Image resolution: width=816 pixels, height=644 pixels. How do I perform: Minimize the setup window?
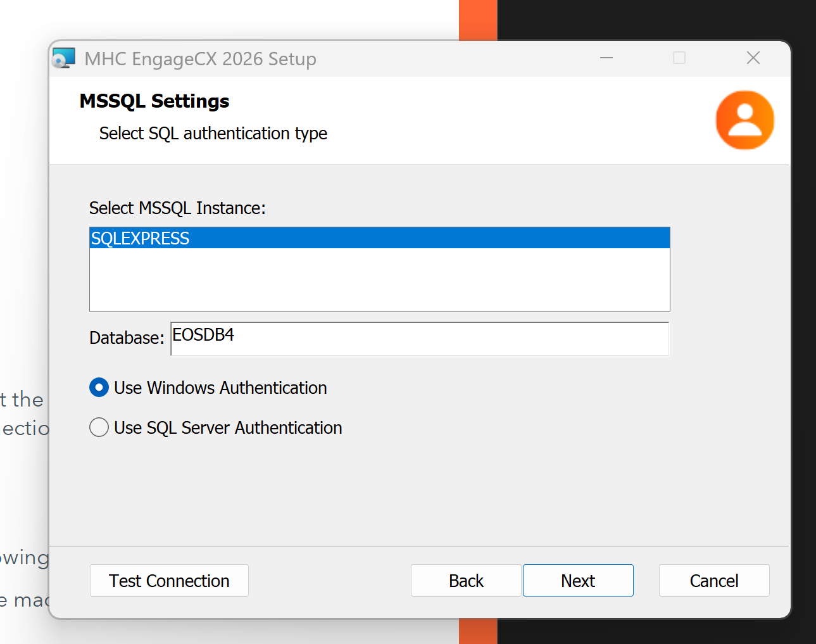[606, 58]
